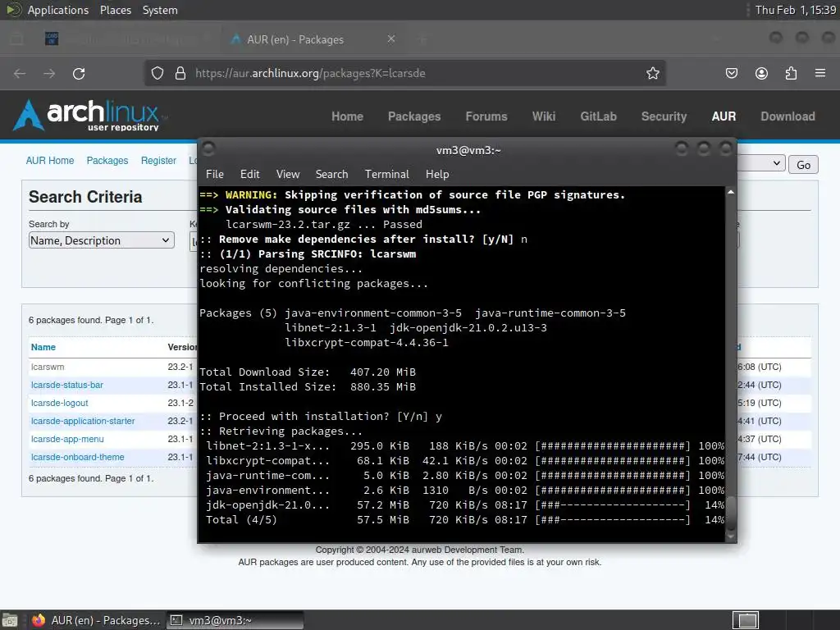
Task: Expand the Search by Name, Description dropdown
Action: (101, 240)
